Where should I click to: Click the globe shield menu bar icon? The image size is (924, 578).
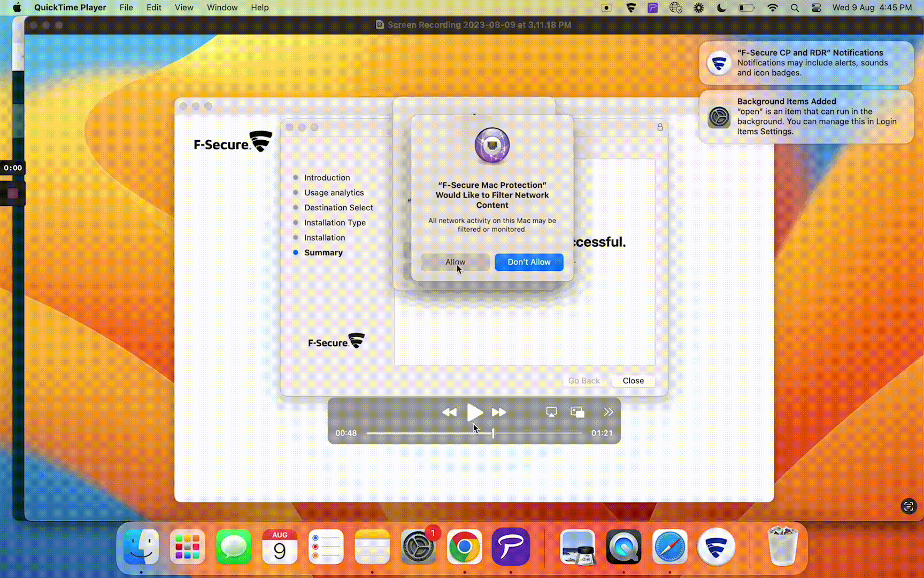pos(676,7)
